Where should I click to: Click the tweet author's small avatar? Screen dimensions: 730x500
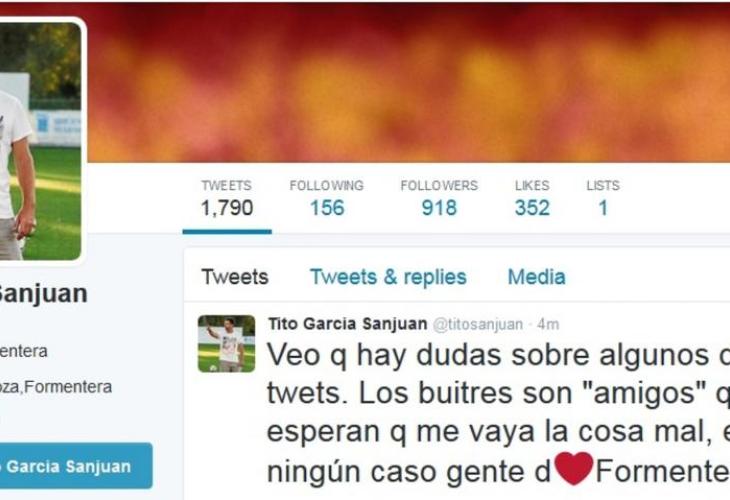click(226, 344)
